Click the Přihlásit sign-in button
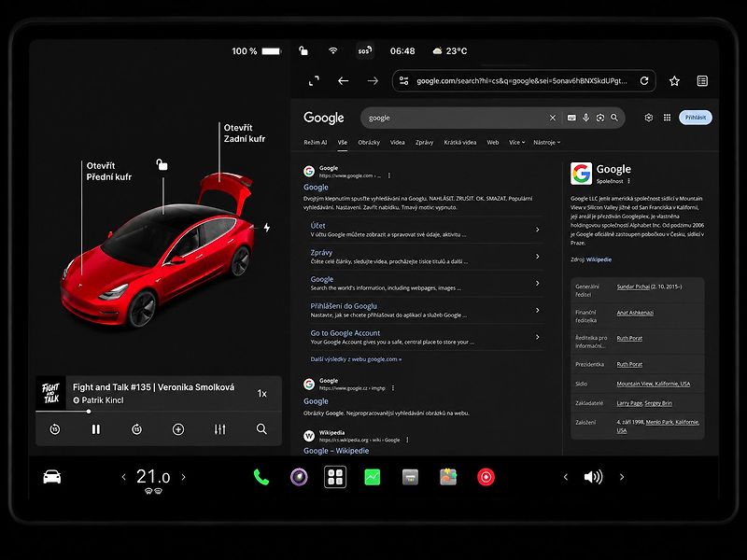 696,118
